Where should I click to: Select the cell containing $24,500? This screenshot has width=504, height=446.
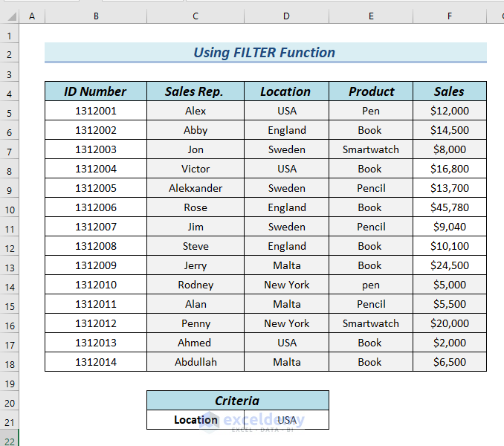[450, 265]
